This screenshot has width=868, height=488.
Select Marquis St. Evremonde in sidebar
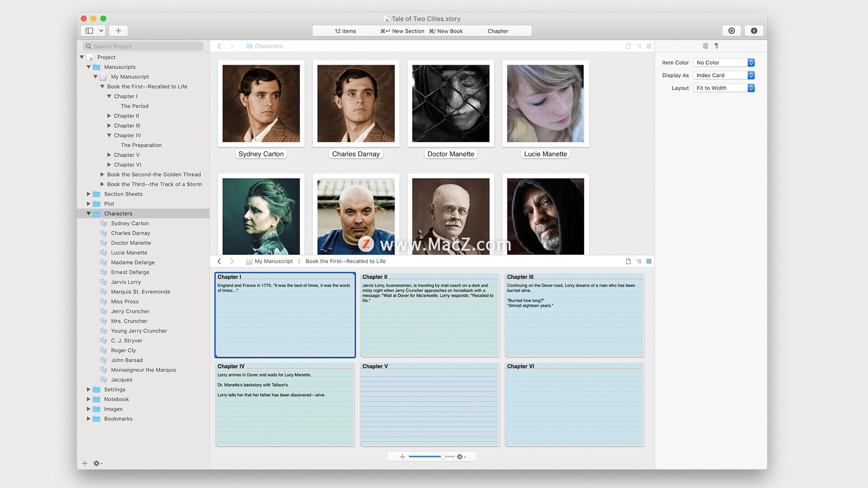tap(141, 292)
